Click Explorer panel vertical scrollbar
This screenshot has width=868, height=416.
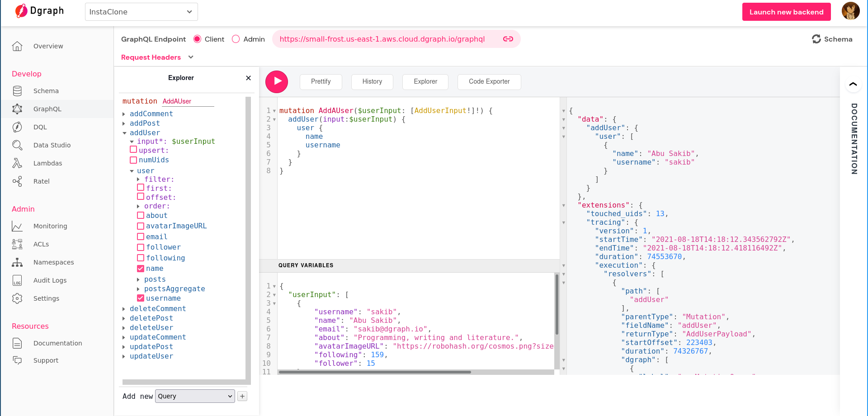[248, 237]
